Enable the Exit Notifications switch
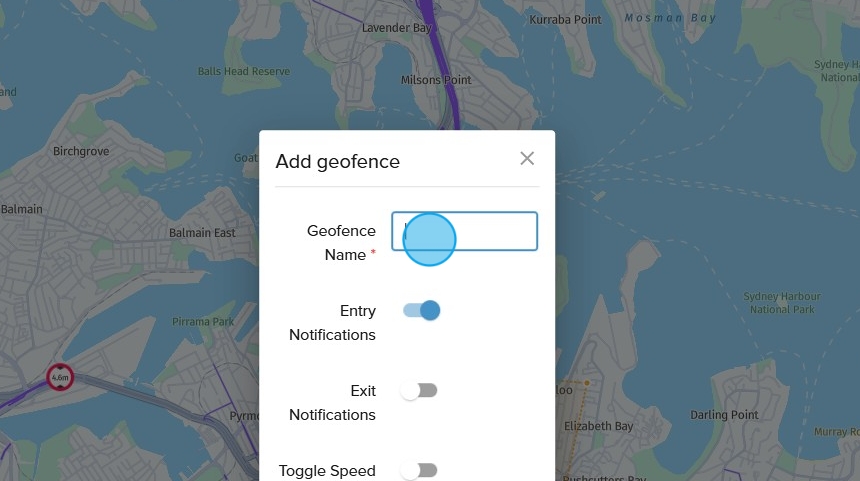Image resolution: width=860 pixels, height=481 pixels. point(419,390)
